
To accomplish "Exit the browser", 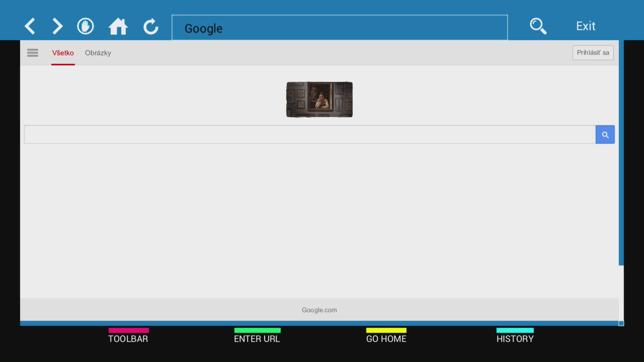I will 586,26.
